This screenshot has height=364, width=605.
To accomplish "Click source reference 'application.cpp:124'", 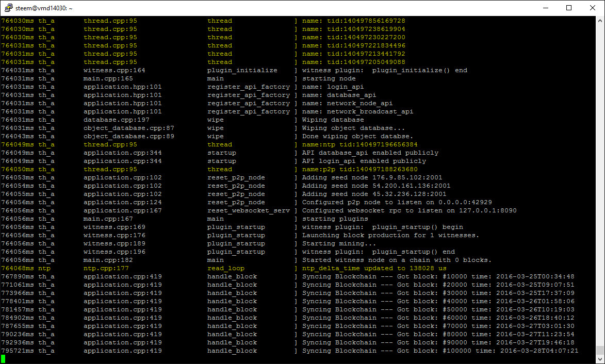I will [x=123, y=203].
